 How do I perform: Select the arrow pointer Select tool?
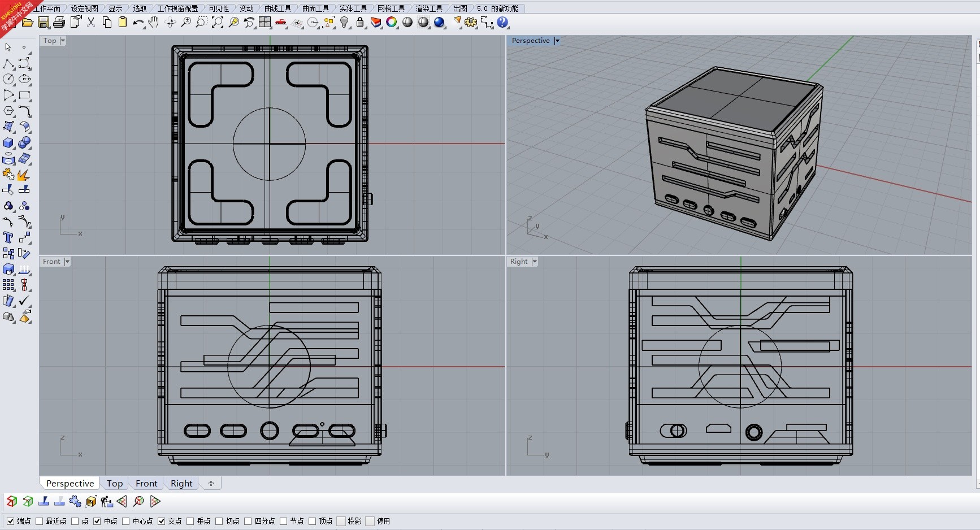(x=8, y=47)
